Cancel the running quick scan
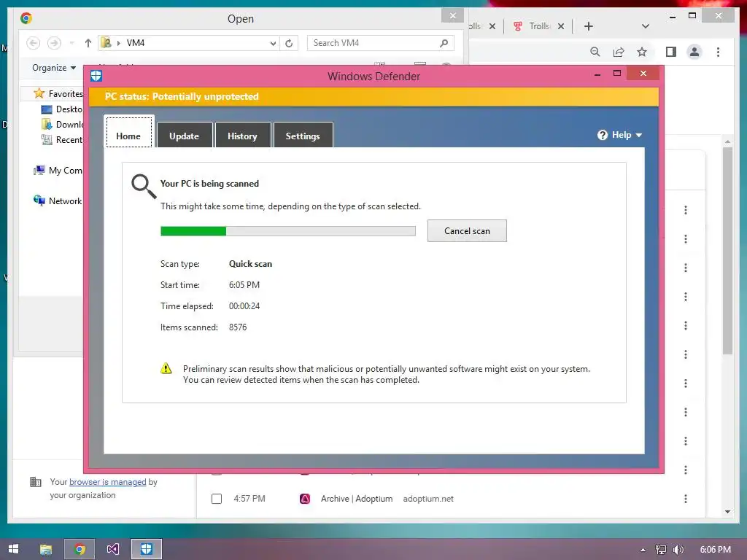The width and height of the screenshot is (747, 560). (x=467, y=231)
